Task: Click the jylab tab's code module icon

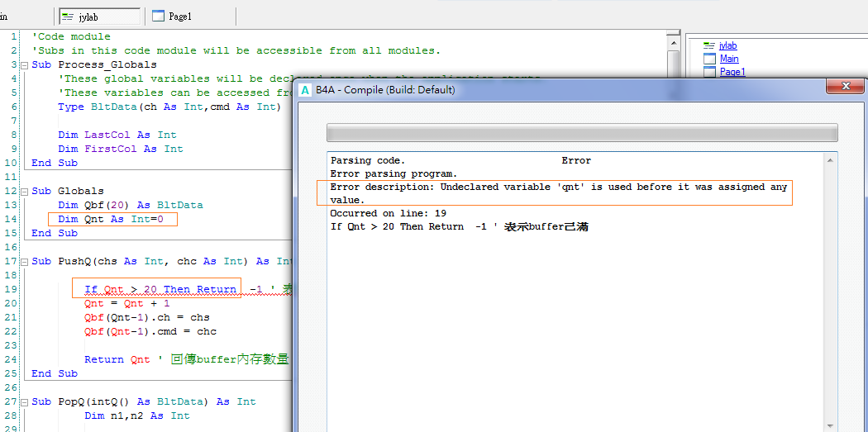Action: click(x=68, y=17)
